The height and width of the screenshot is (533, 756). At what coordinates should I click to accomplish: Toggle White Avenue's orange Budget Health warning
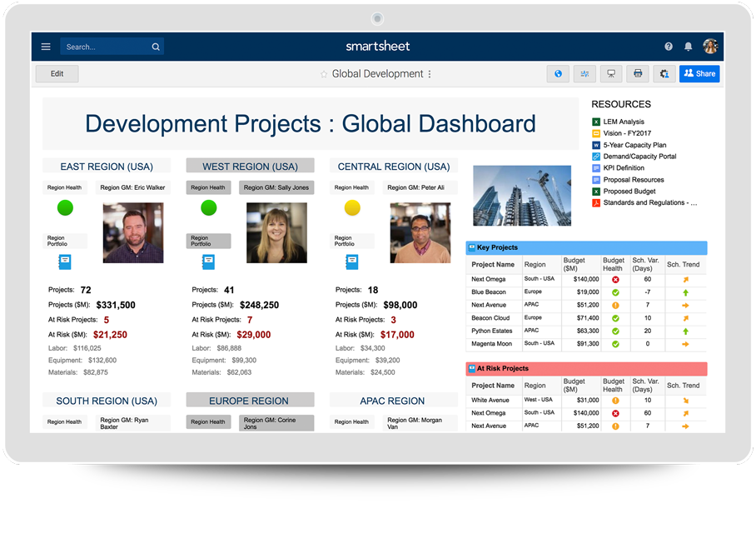(x=615, y=401)
